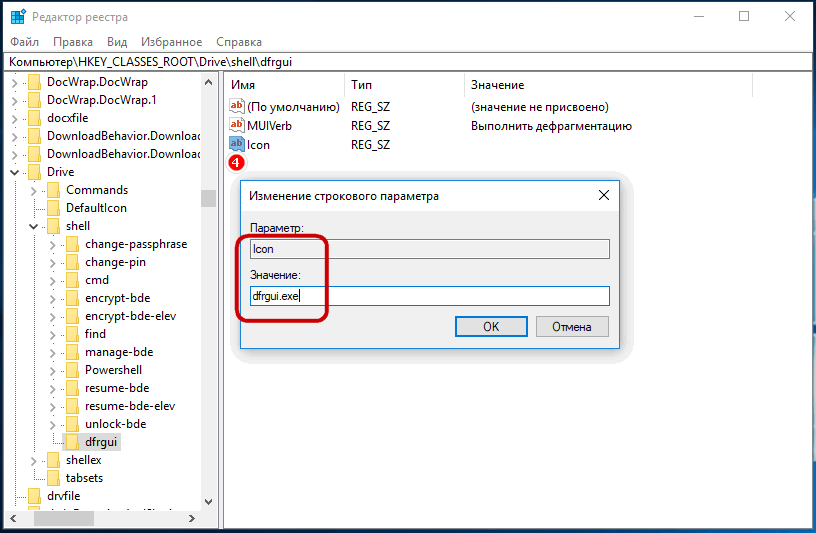Expand the shellex key
The width and height of the screenshot is (816, 533).
point(34,461)
